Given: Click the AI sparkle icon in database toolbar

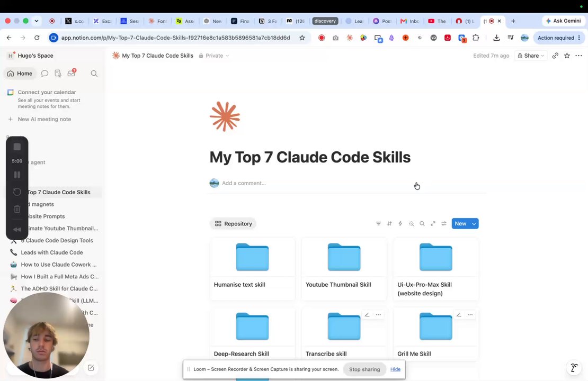Looking at the screenshot, I should [x=412, y=224].
